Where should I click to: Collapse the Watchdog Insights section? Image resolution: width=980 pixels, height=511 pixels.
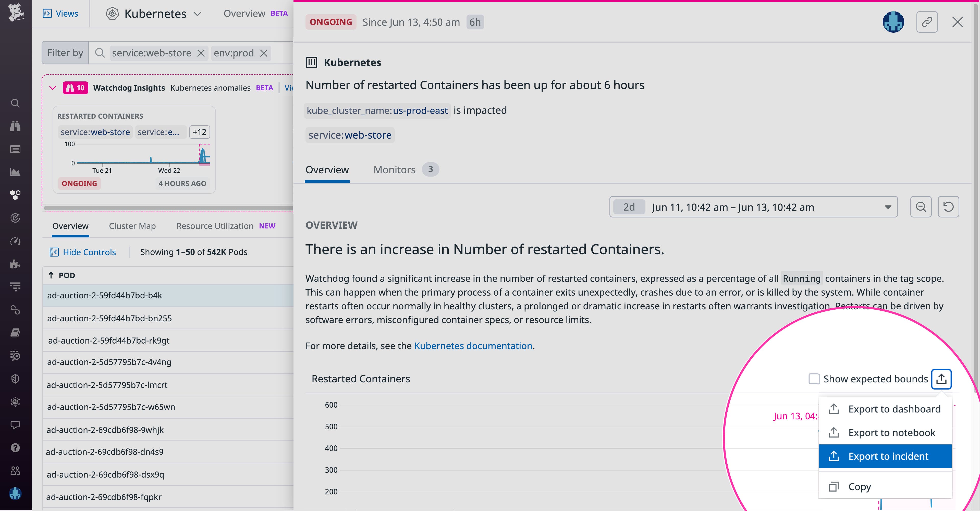click(53, 88)
